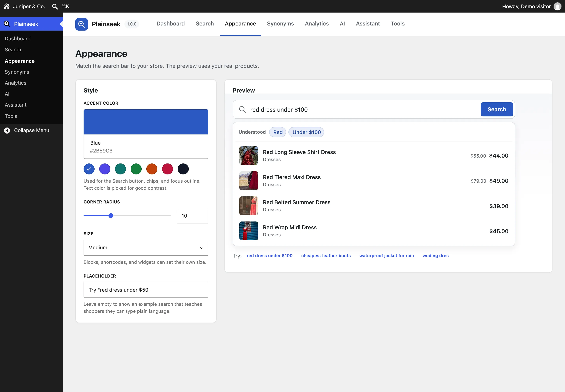Open Red Long Sleeve Shirt Dress thumbnail
The height and width of the screenshot is (392, 565).
(249, 155)
